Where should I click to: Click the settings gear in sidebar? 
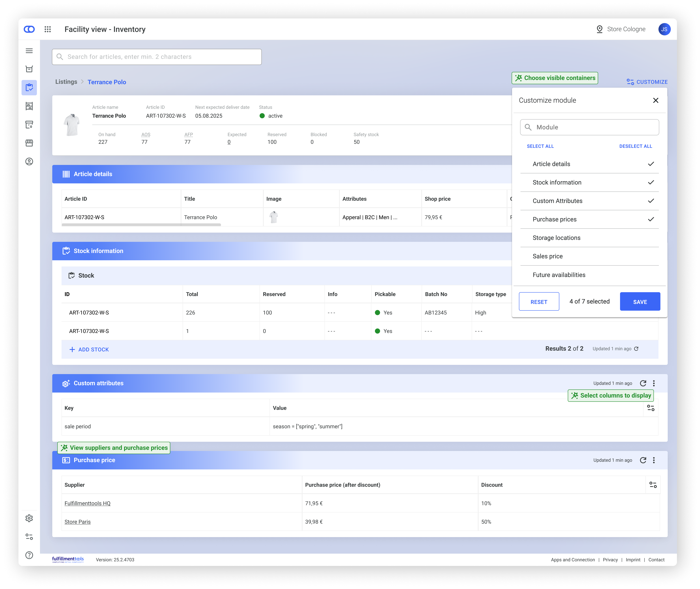(x=29, y=518)
